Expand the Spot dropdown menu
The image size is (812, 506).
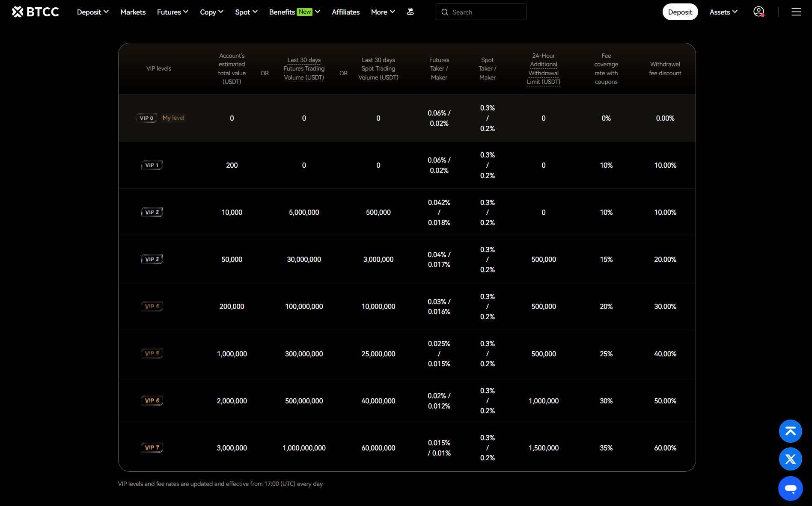246,12
